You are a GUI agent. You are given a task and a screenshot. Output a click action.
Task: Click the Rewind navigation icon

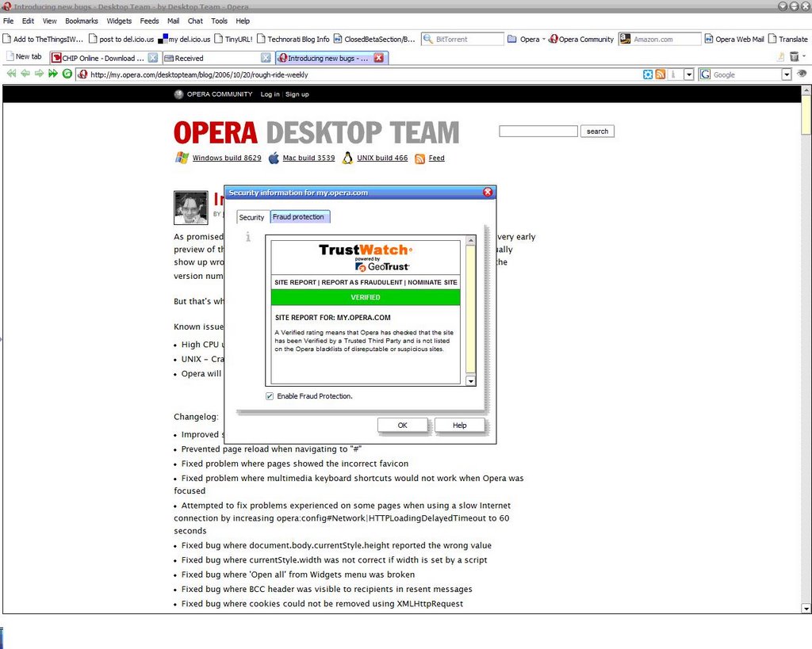click(11, 74)
